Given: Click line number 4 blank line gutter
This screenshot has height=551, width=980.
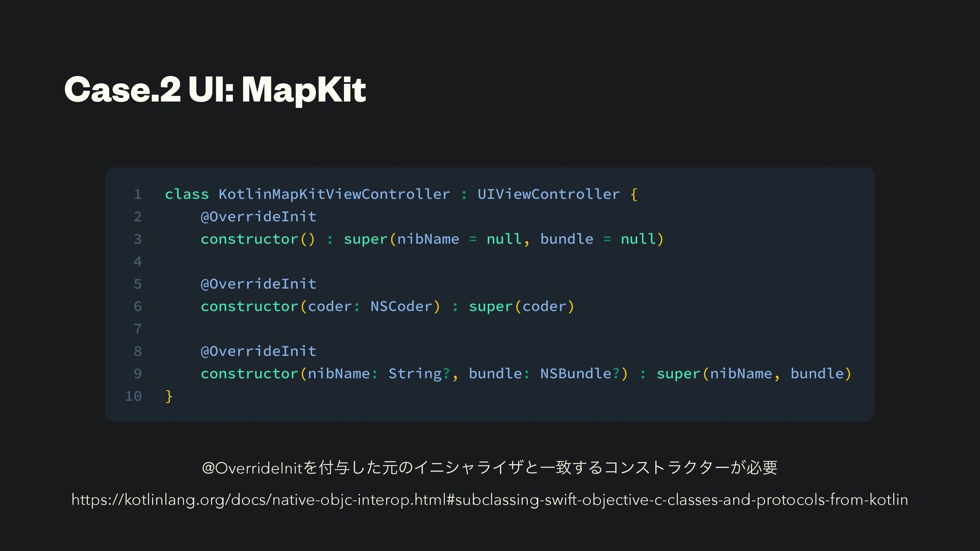Looking at the screenshot, I should 137,262.
